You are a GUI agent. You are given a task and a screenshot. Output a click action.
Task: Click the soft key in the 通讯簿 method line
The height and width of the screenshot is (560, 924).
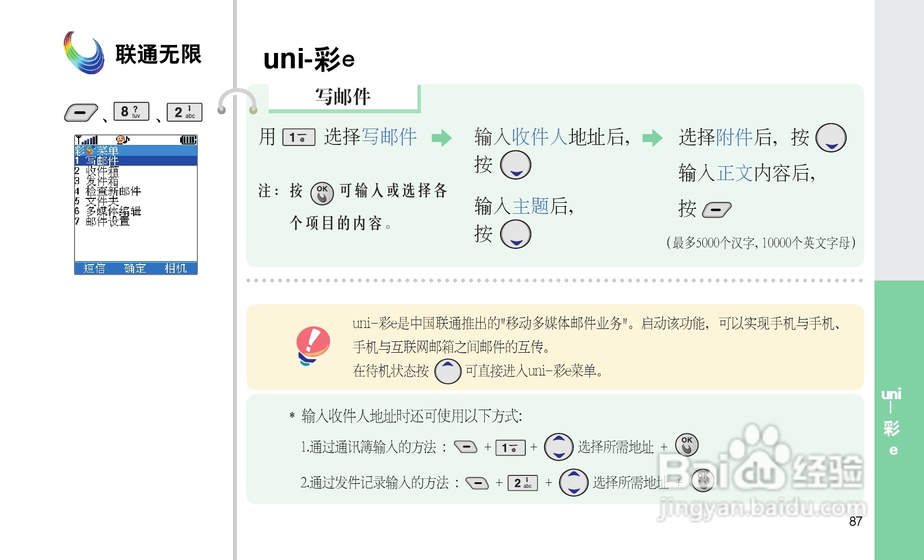(x=465, y=447)
